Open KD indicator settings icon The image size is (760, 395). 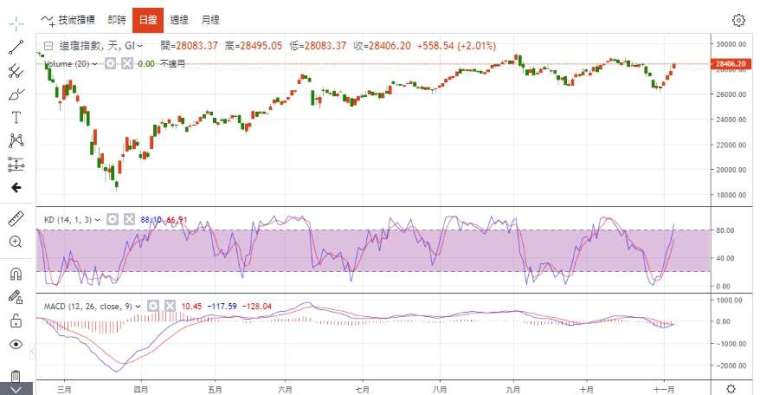112,220
